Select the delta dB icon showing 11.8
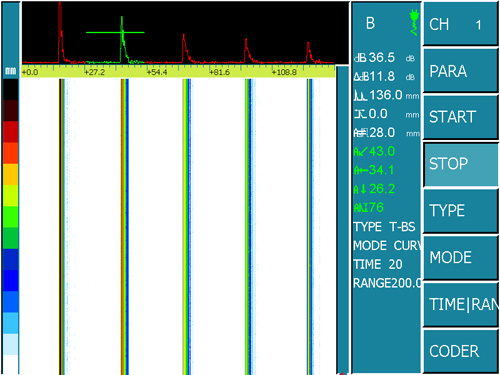This screenshot has width=500, height=375. click(x=361, y=77)
